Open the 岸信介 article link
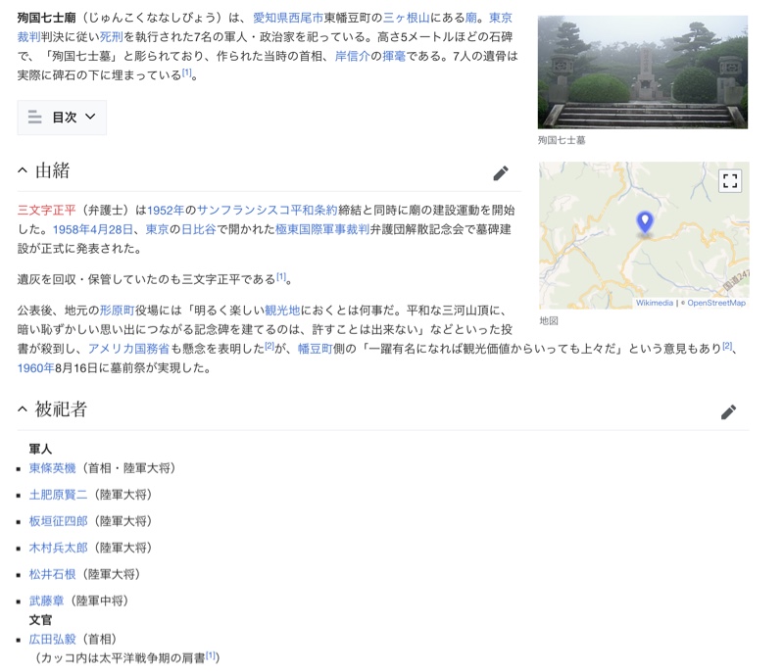Image resolution: width=784 pixels, height=672 pixels. (352, 56)
